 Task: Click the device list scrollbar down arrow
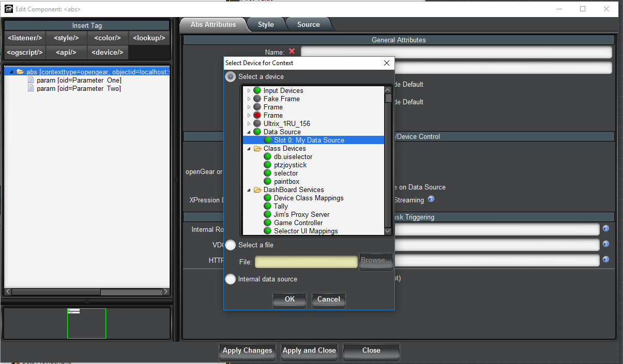(388, 231)
